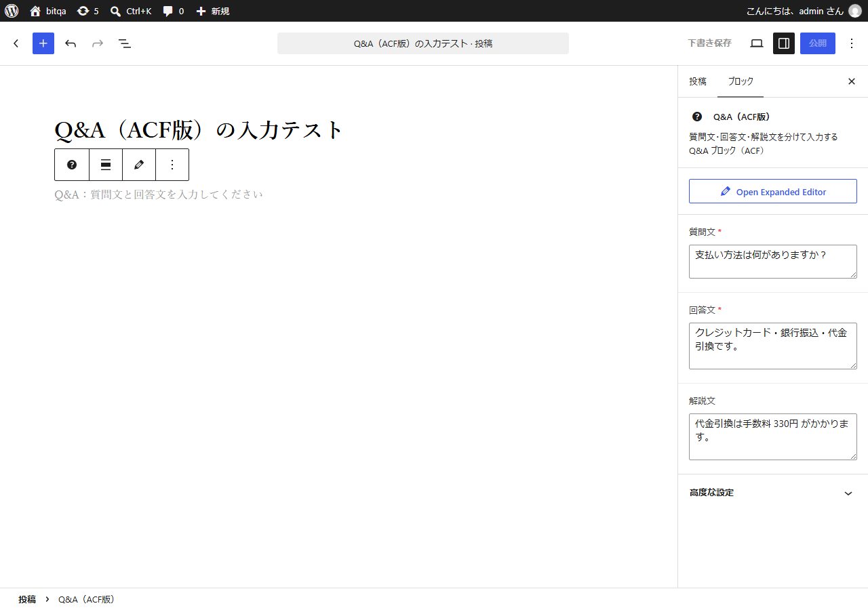Redo the last undone change
Image resolution: width=868 pixels, height=610 pixels.
coord(98,43)
